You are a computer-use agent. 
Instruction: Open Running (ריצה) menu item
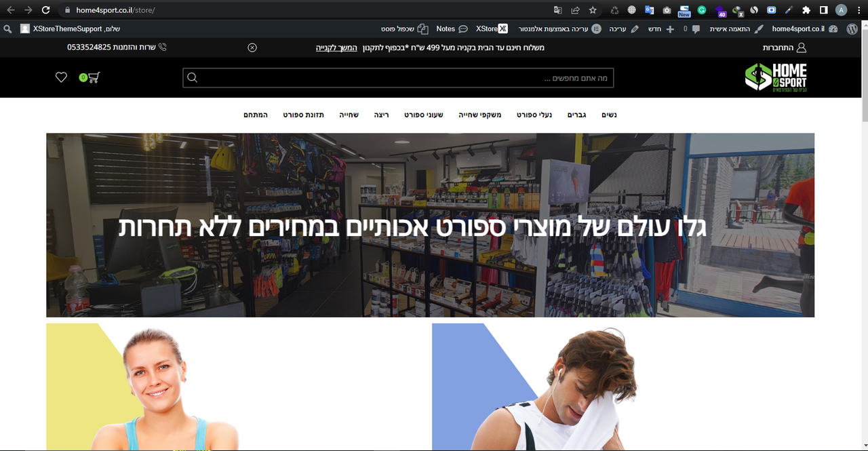pos(381,115)
